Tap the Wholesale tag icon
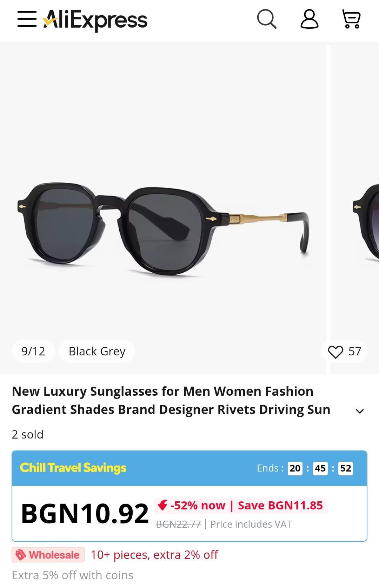 click(x=21, y=555)
